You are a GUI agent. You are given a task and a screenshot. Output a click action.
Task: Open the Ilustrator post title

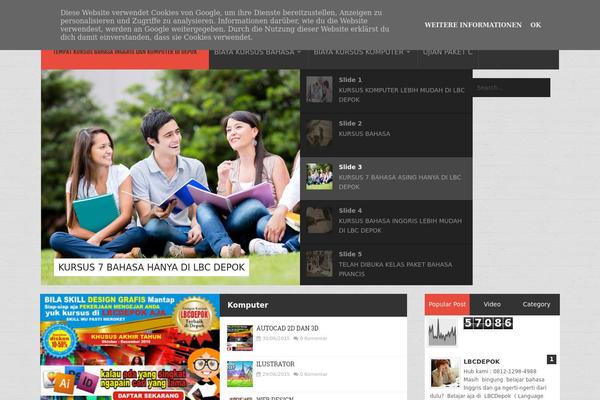point(276,364)
